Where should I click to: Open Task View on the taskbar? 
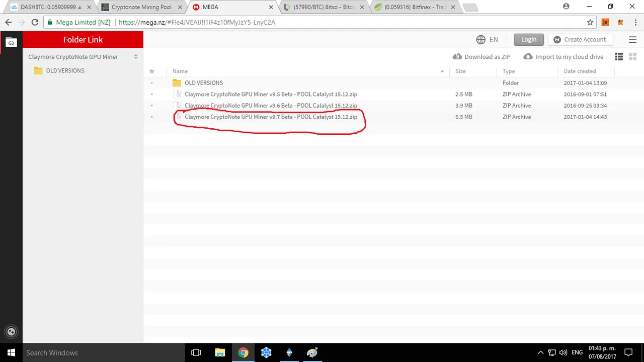tap(196, 352)
